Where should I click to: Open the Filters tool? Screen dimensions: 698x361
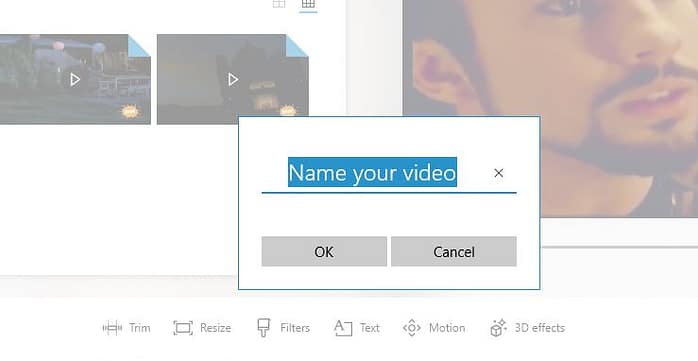[283, 328]
